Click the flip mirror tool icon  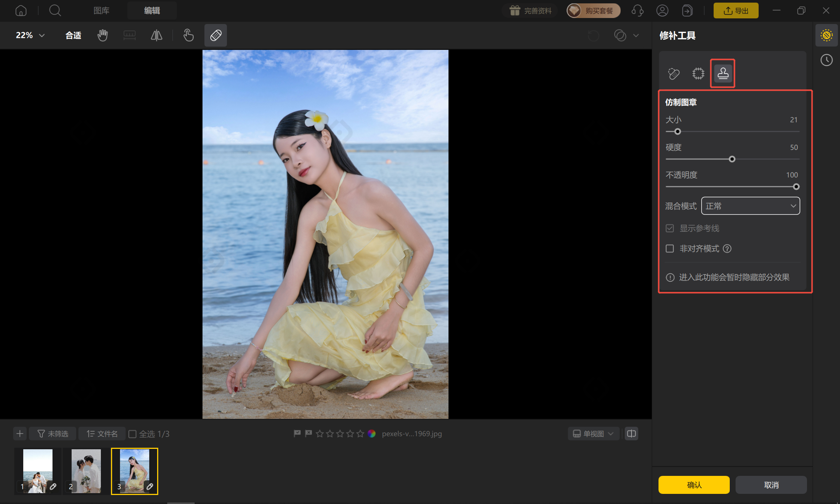point(156,35)
